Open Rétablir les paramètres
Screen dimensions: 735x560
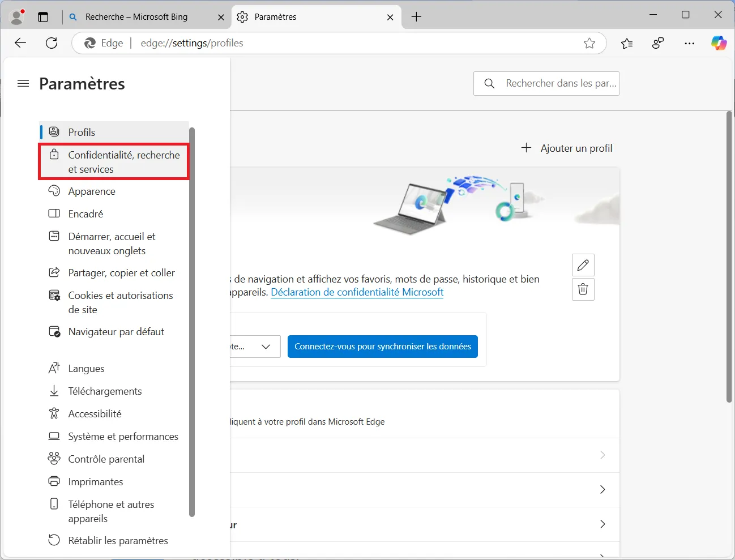click(x=114, y=541)
